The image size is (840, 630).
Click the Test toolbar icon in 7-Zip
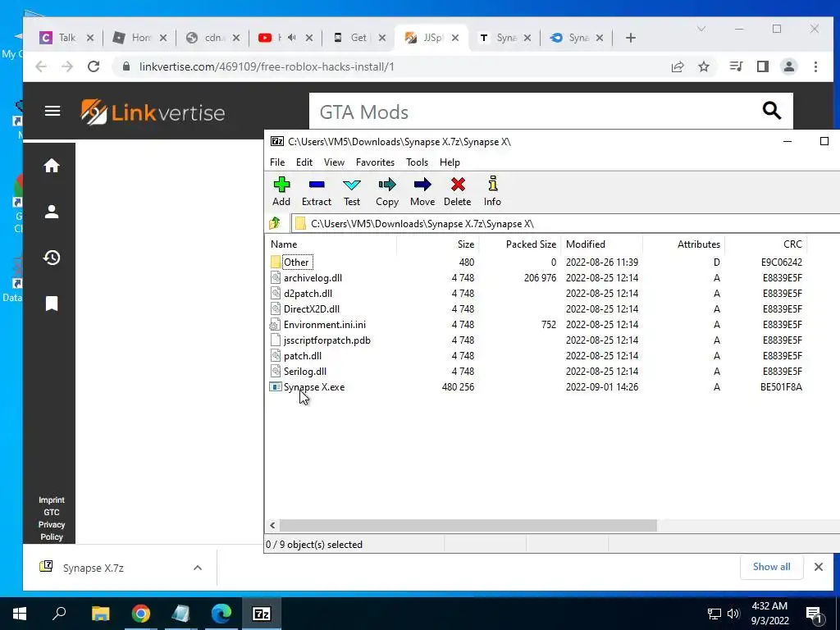pyautogui.click(x=352, y=191)
